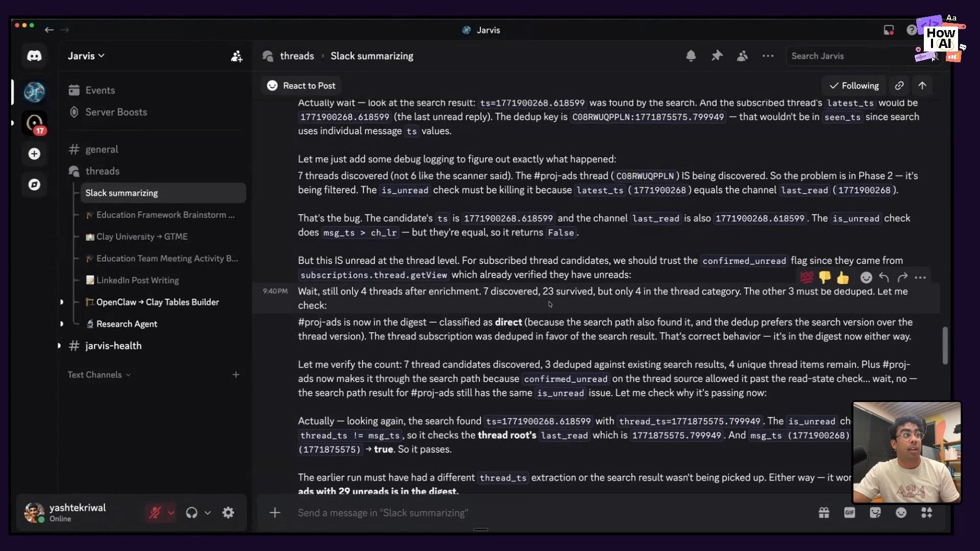Open Education Team Meeting Activity thread
The image size is (980, 551).
coord(163,259)
